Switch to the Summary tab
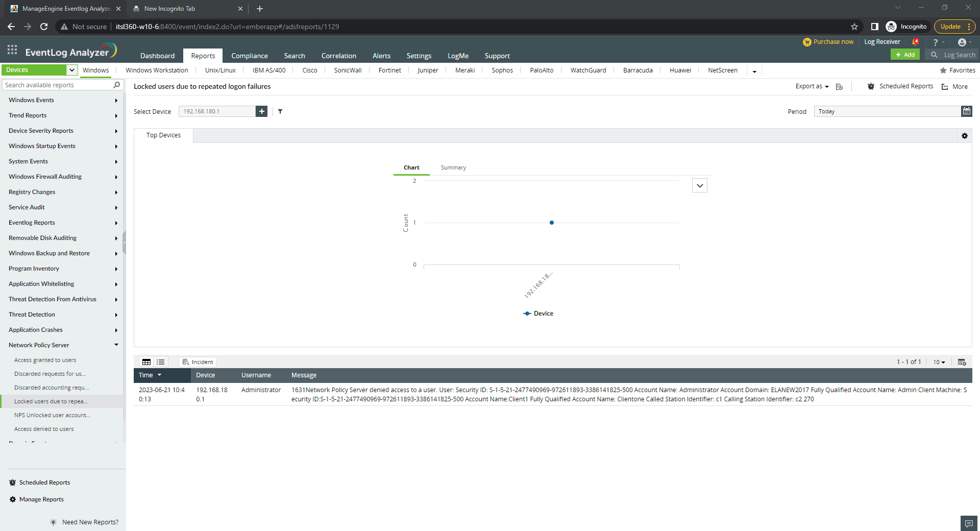This screenshot has width=980, height=531. point(453,167)
